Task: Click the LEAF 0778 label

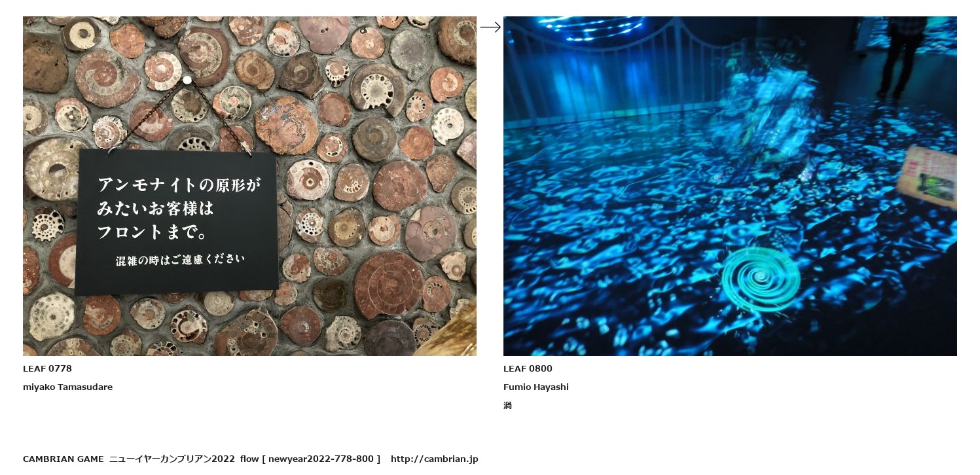Action: click(47, 368)
